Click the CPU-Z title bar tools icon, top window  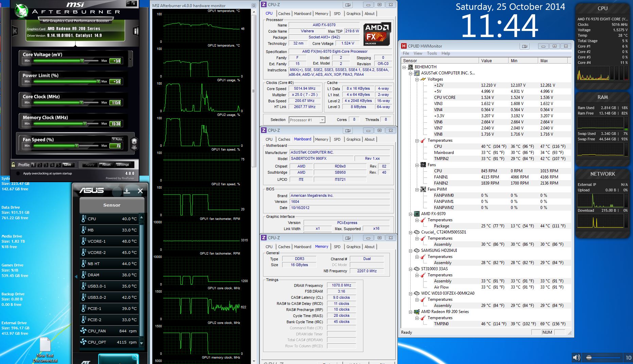[347, 5]
